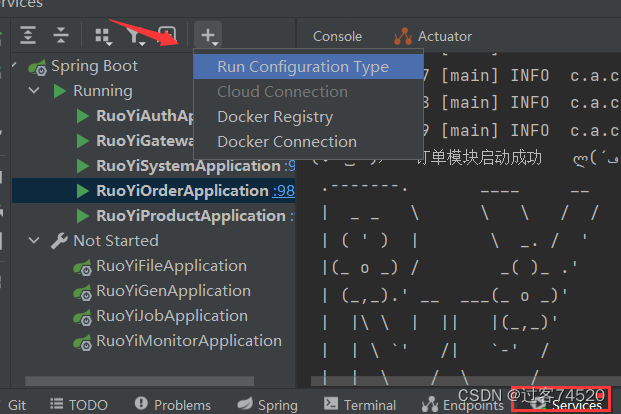
Task: Select the Spring Boot tree node
Action: [x=94, y=66]
